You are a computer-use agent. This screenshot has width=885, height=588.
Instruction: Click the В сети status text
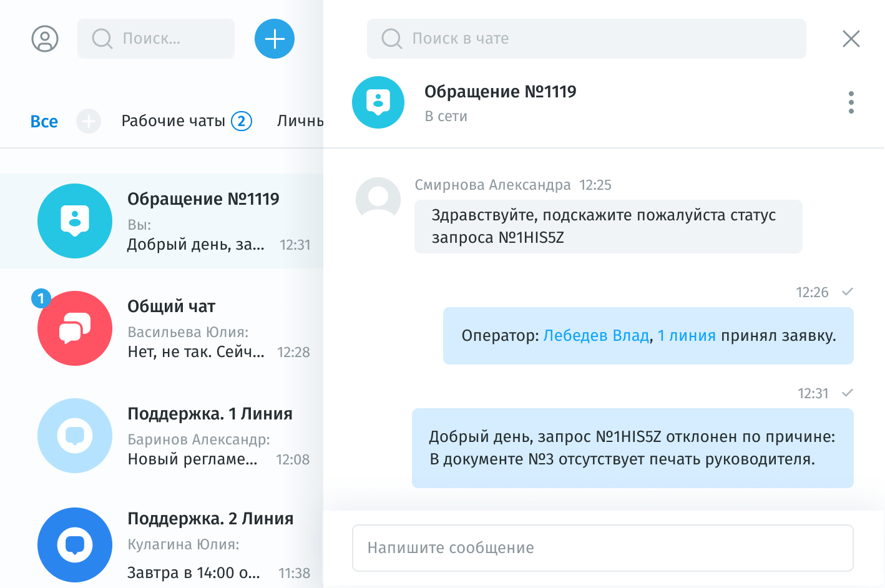coord(446,117)
